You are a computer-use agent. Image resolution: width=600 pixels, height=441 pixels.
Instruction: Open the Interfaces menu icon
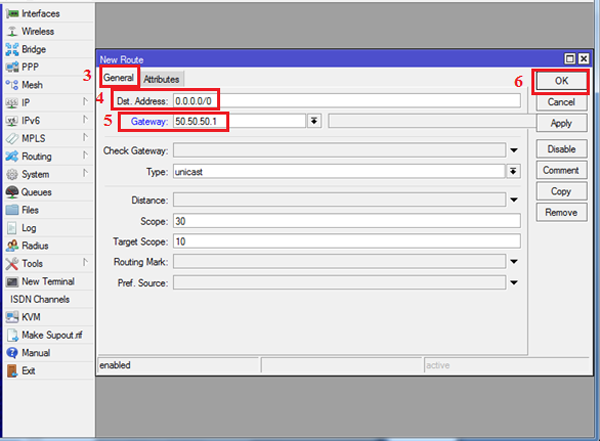coord(12,13)
